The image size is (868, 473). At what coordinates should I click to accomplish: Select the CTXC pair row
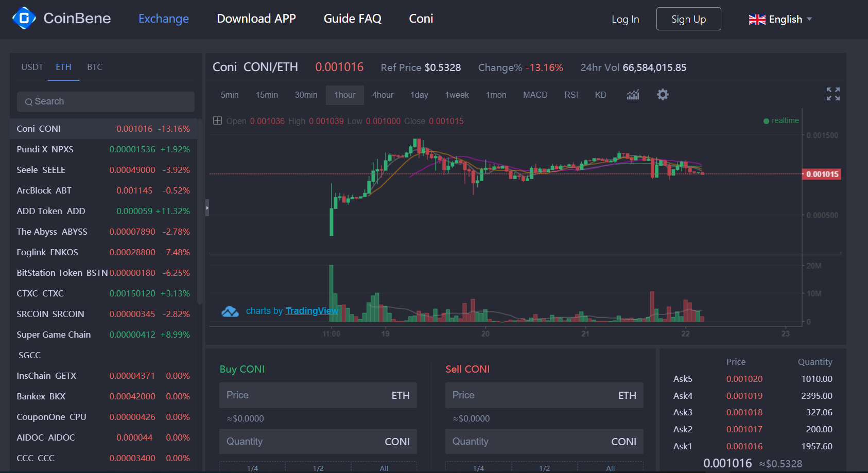tap(103, 293)
